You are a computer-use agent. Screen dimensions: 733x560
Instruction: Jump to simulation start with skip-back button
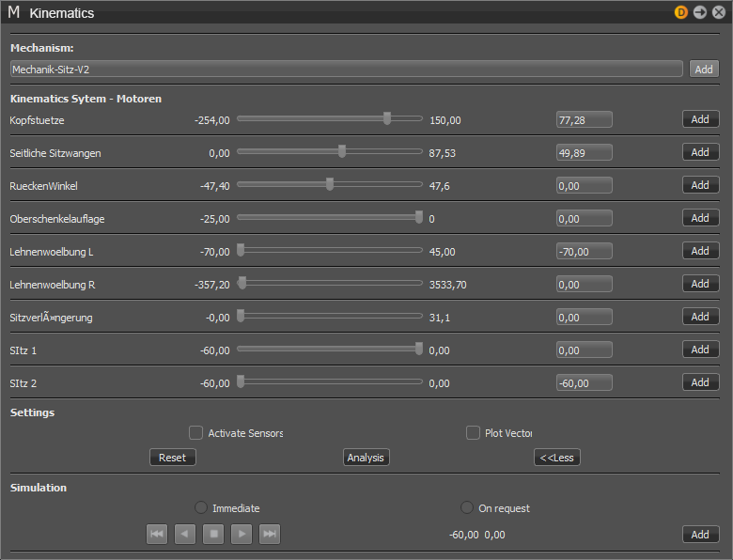tap(158, 535)
